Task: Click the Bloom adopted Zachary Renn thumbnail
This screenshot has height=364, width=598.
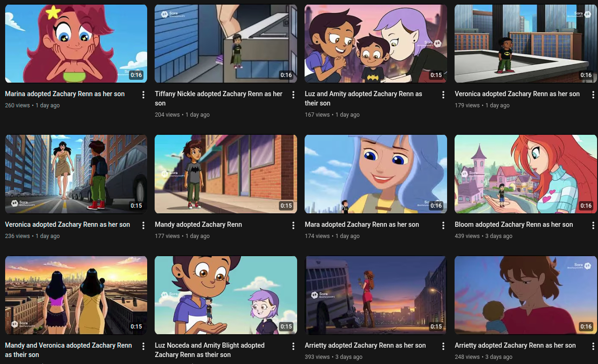Action: pyautogui.click(x=526, y=174)
